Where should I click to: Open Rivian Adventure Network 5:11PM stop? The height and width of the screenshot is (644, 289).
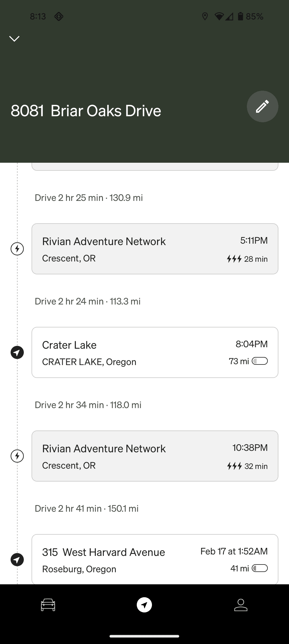point(155,249)
